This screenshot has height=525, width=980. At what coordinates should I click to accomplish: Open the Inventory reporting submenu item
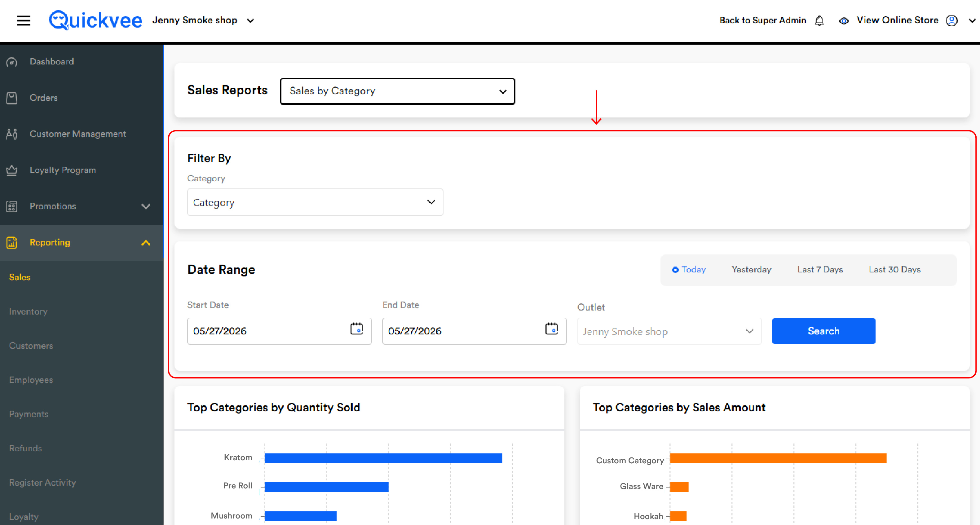tap(28, 311)
